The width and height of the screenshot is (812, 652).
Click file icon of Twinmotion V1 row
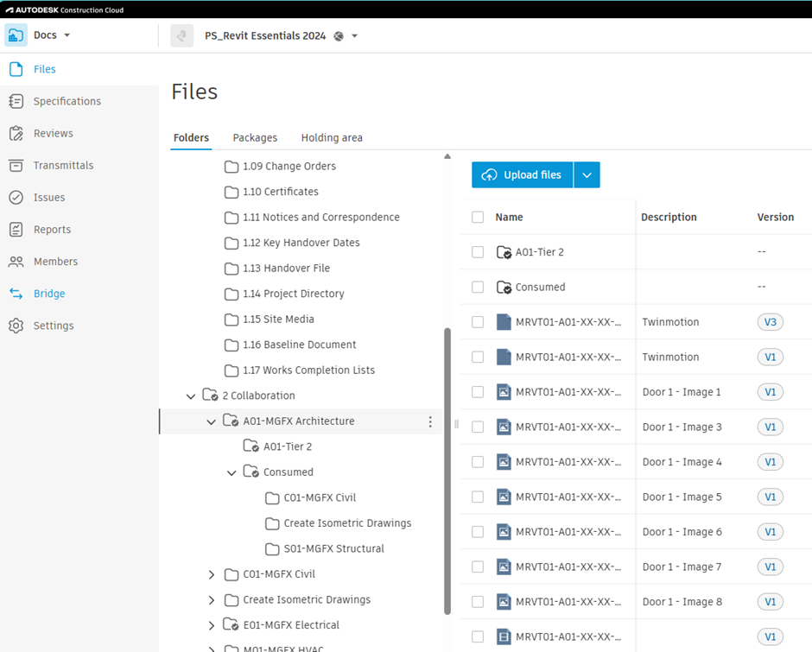coord(504,357)
